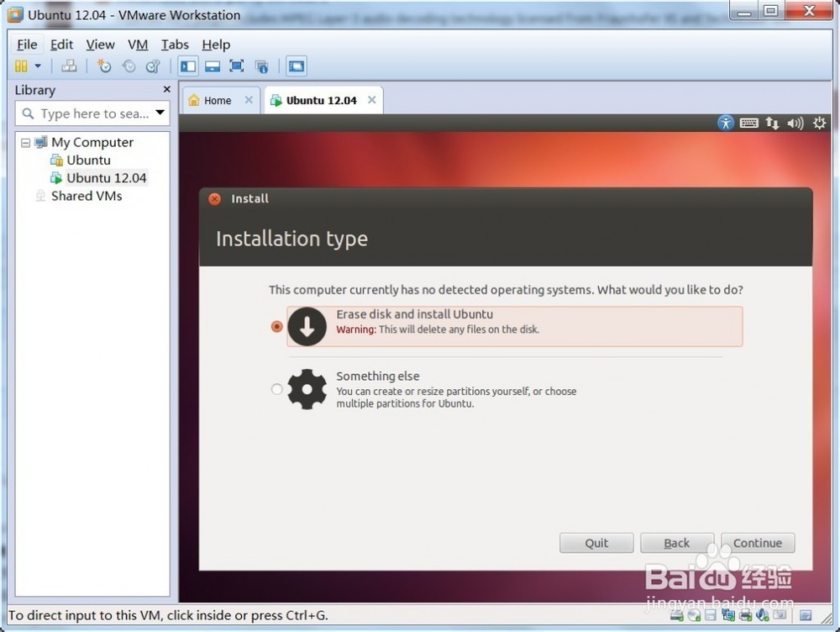Select Erase disk and install Ubuntu radio
This screenshot has width=840, height=632.
click(276, 326)
